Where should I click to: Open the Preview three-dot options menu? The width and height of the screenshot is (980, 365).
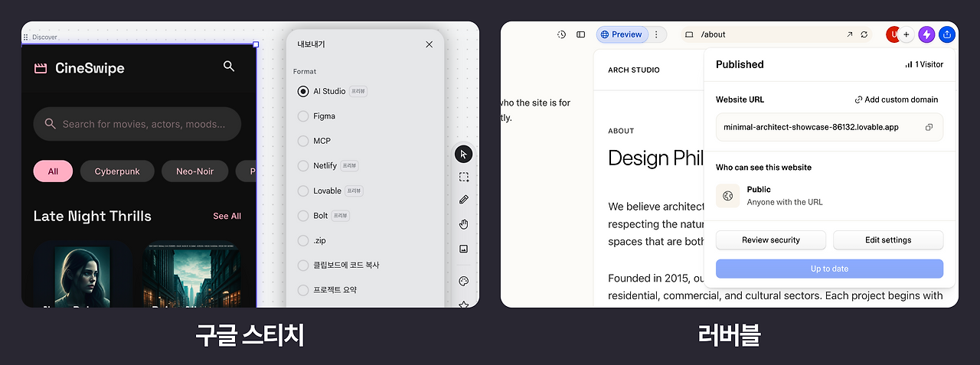(x=656, y=34)
